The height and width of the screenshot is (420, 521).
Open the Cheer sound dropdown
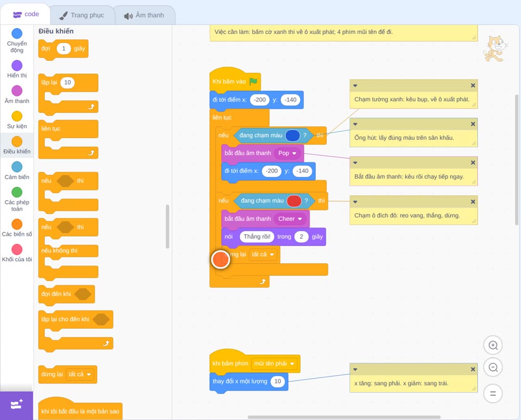pos(290,219)
